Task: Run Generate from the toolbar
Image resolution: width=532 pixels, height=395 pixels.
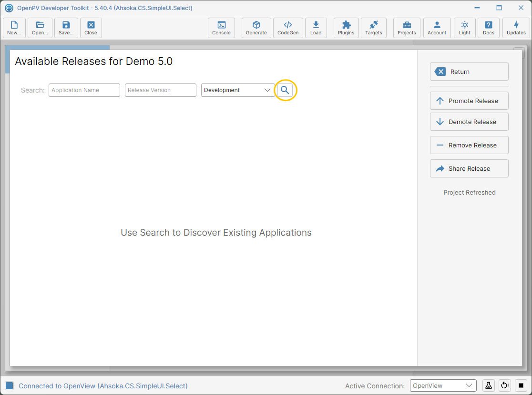Action: click(x=256, y=28)
